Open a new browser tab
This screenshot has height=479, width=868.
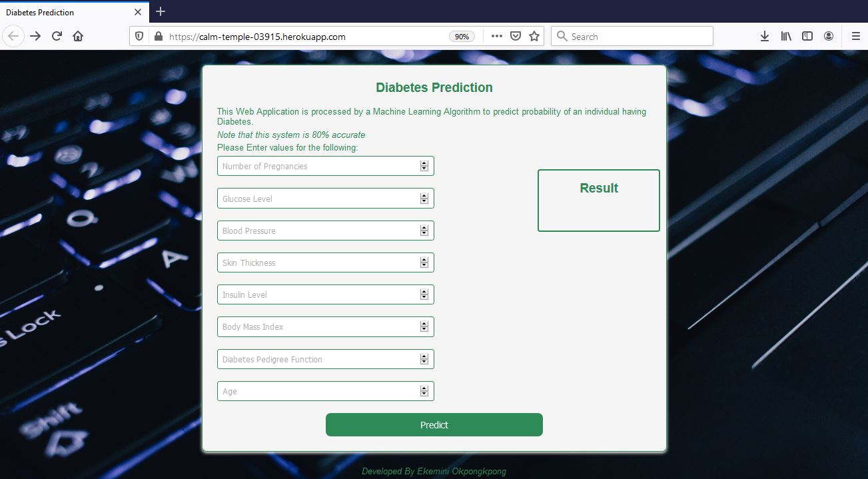pos(160,11)
